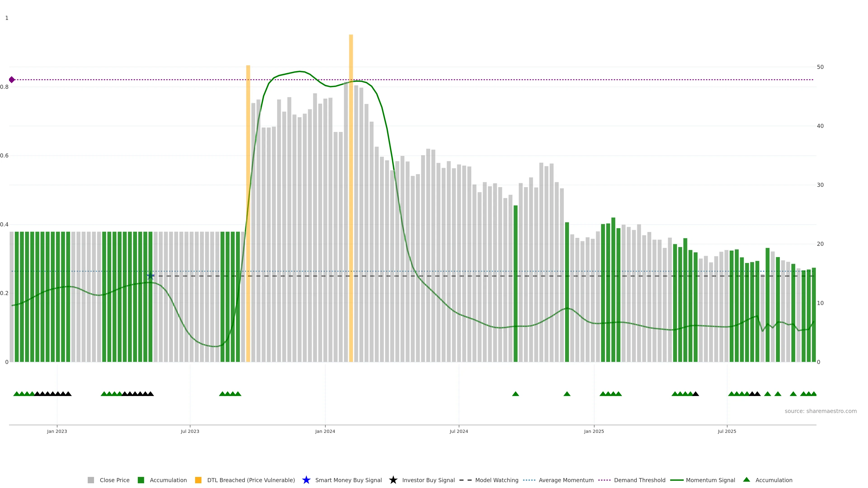The height and width of the screenshot is (488, 868).
Task: Click the Jan 2024 axis label
Action: (325, 431)
